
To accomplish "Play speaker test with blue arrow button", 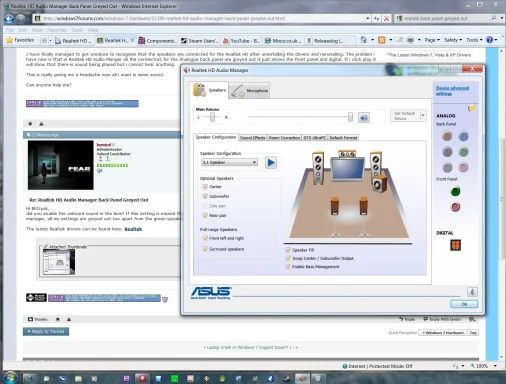I will [271, 162].
